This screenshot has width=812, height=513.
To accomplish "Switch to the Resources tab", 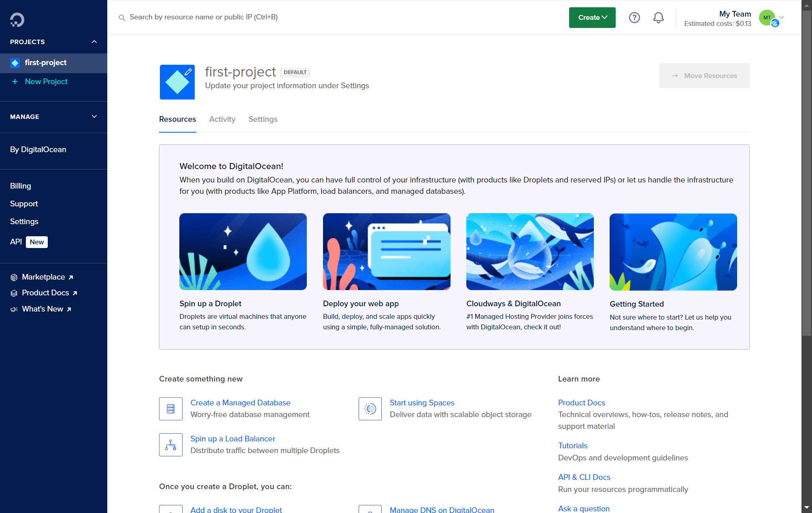I will pyautogui.click(x=177, y=119).
